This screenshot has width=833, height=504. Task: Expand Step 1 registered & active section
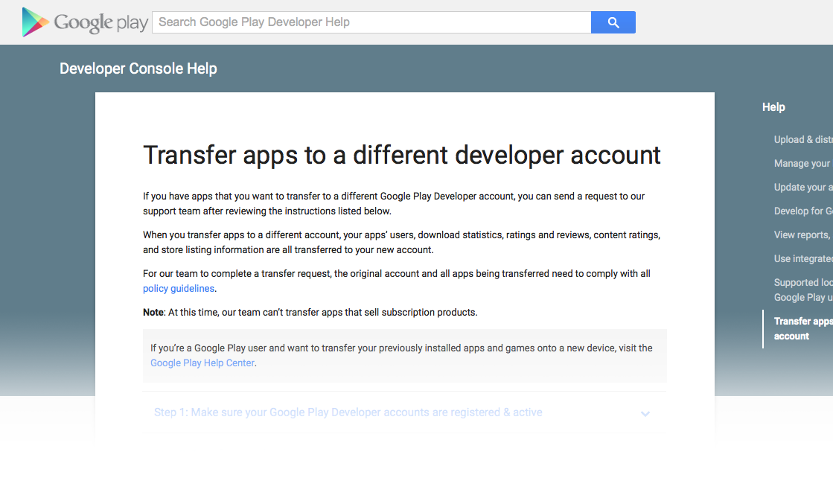pos(404,412)
